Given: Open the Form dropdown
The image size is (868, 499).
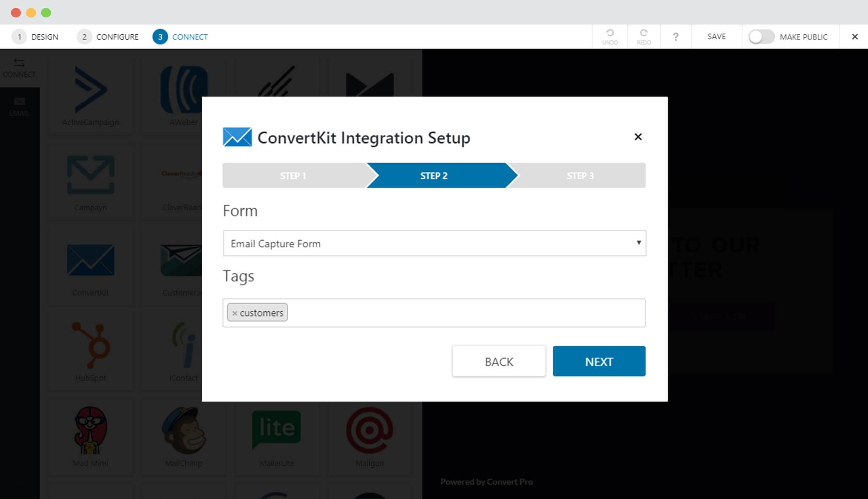Looking at the screenshot, I should click(434, 243).
